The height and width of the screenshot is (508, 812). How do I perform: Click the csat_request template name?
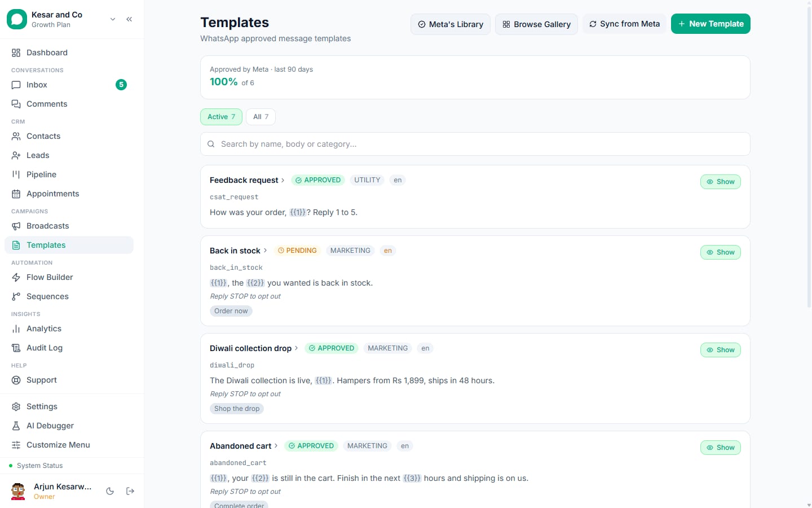234,197
